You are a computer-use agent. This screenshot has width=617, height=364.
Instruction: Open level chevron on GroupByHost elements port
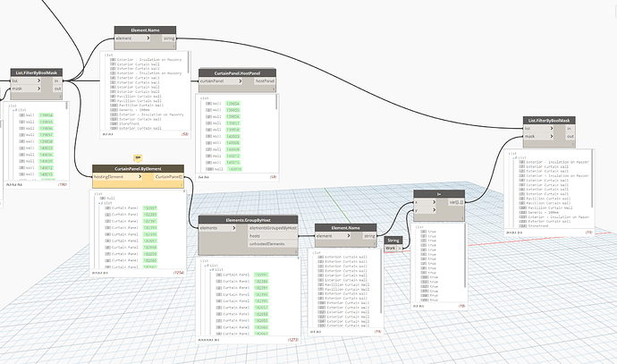233,228
